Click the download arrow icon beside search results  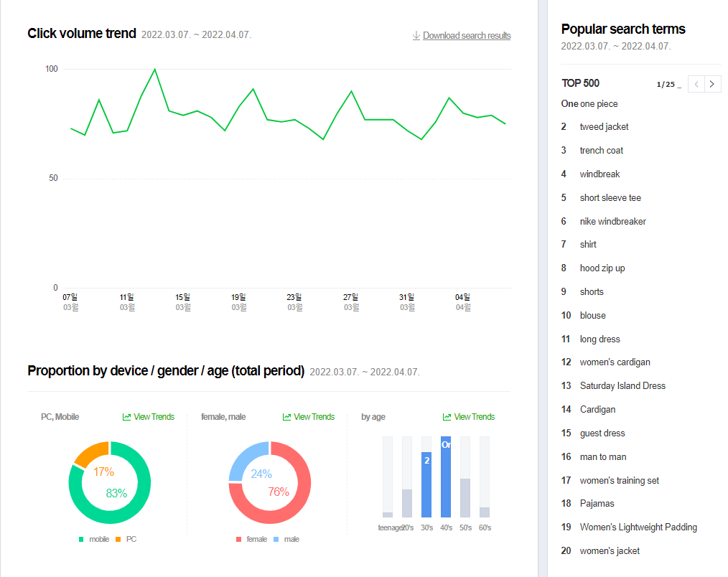coord(416,35)
